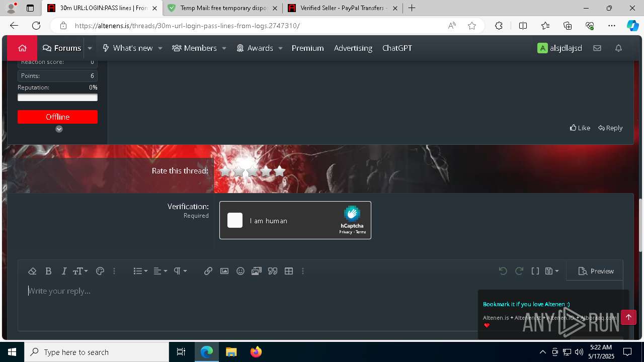Open the hCaptcha Terms link
The height and width of the screenshot is (362, 644).
[x=361, y=232]
